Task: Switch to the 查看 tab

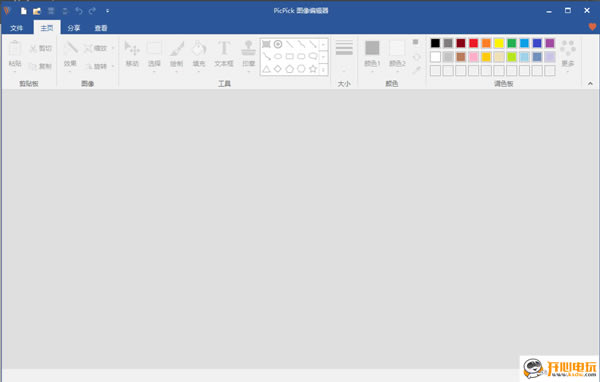Action: click(x=101, y=28)
